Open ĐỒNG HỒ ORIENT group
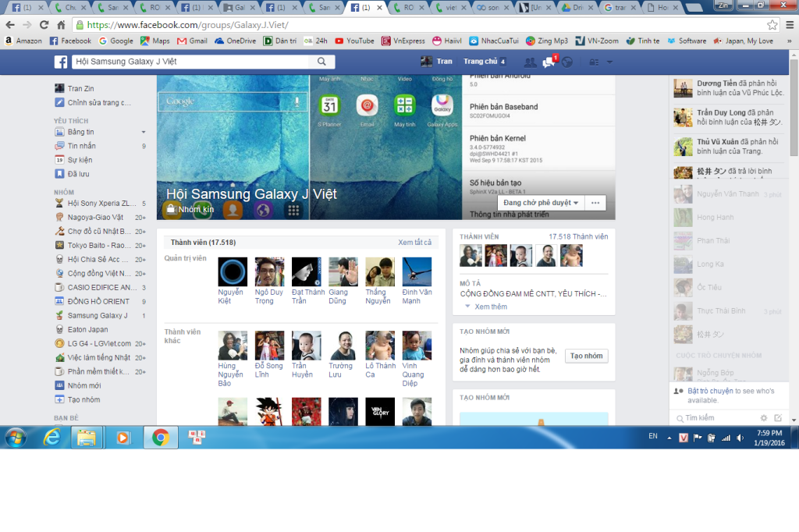This screenshot has height=532, width=799. coord(92,301)
